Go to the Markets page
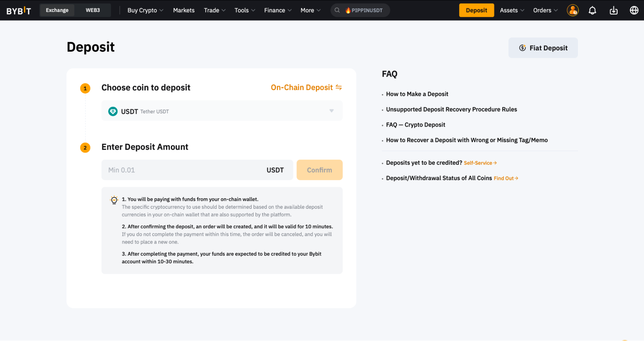Screen dimensions: 644x341 pos(184,10)
